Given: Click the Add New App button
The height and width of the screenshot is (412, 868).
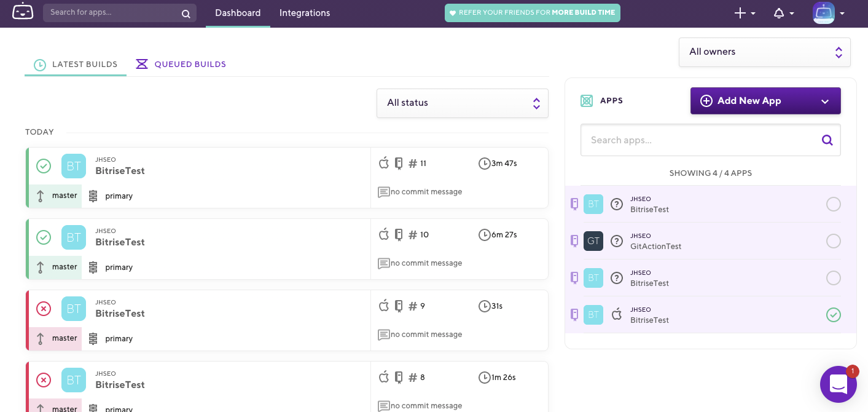Looking at the screenshot, I should click(x=765, y=101).
